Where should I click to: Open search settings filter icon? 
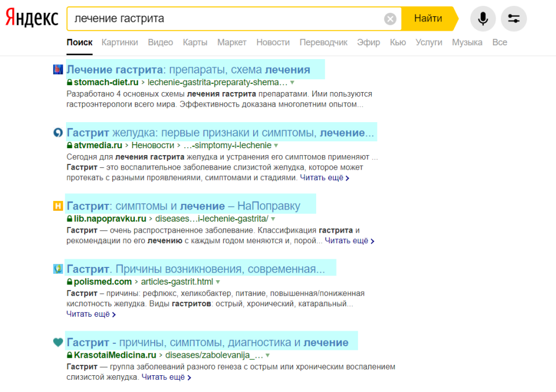coord(514,19)
